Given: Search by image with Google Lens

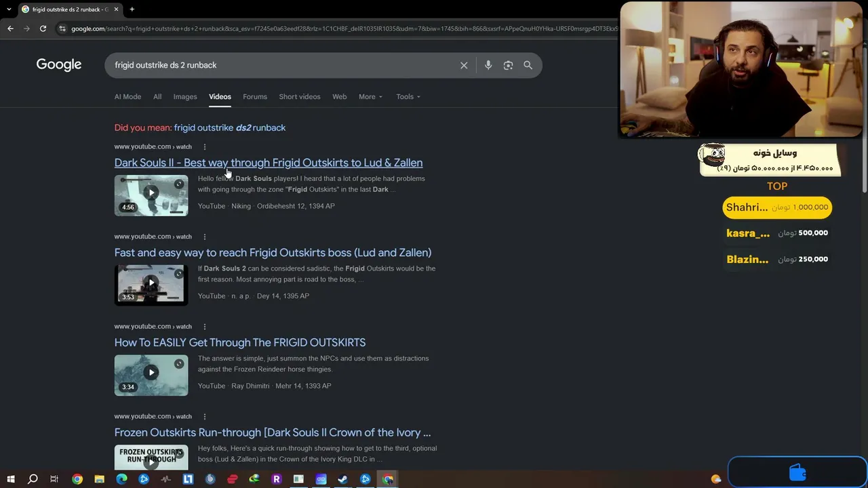Looking at the screenshot, I should pos(508,65).
